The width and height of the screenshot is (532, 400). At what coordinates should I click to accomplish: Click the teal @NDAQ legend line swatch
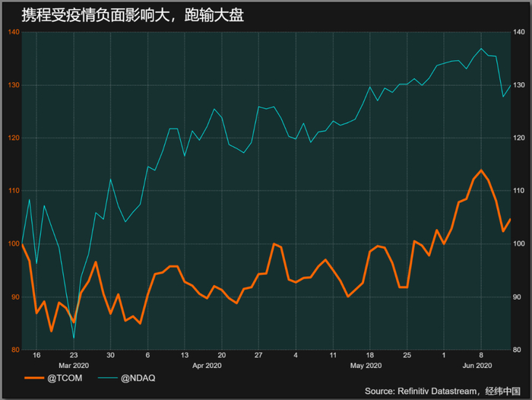(x=108, y=378)
